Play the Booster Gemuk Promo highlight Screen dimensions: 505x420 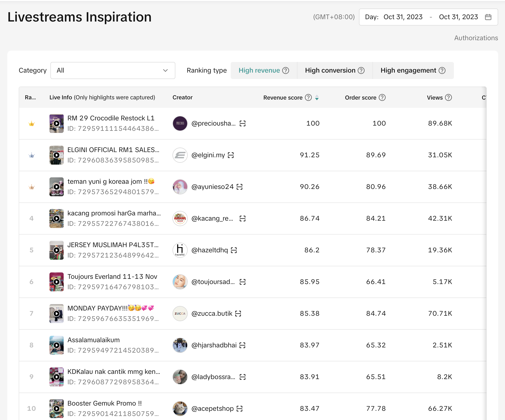pos(57,408)
